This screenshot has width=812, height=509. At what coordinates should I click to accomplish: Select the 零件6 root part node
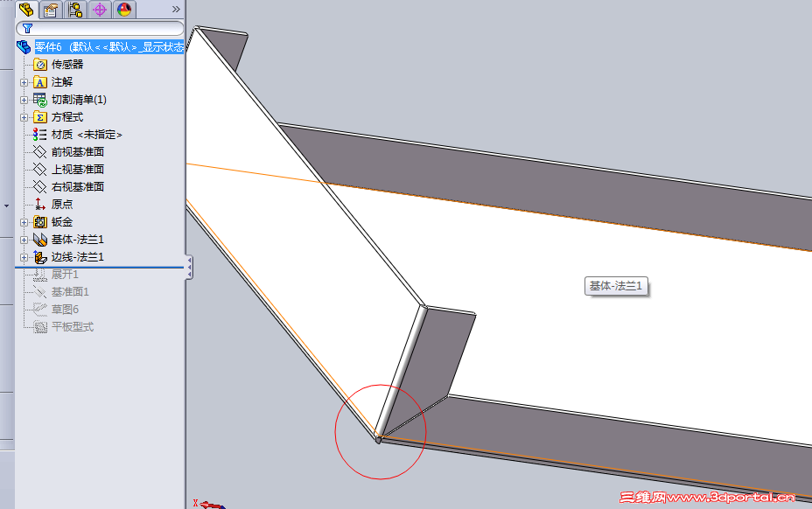coord(108,47)
